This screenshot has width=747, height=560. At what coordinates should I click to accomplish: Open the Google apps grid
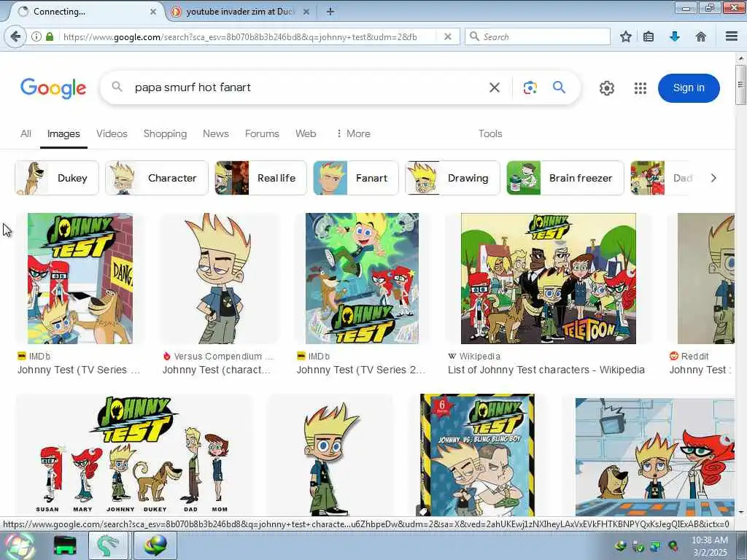[640, 88]
